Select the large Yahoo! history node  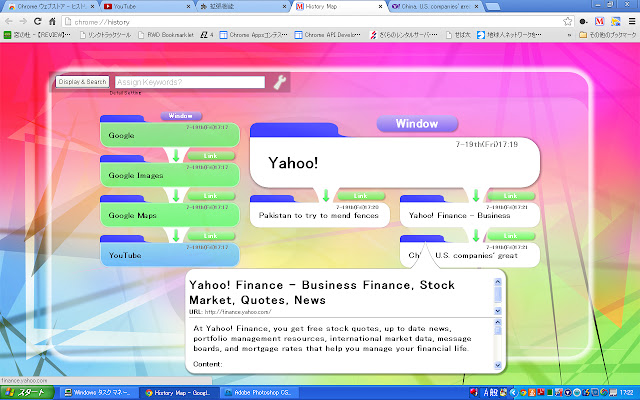tap(395, 162)
